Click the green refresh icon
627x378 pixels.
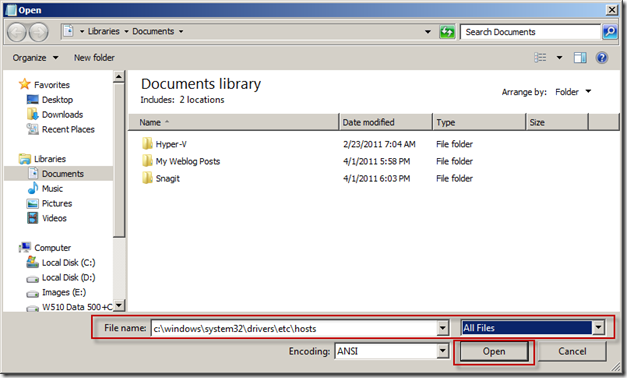click(x=447, y=32)
